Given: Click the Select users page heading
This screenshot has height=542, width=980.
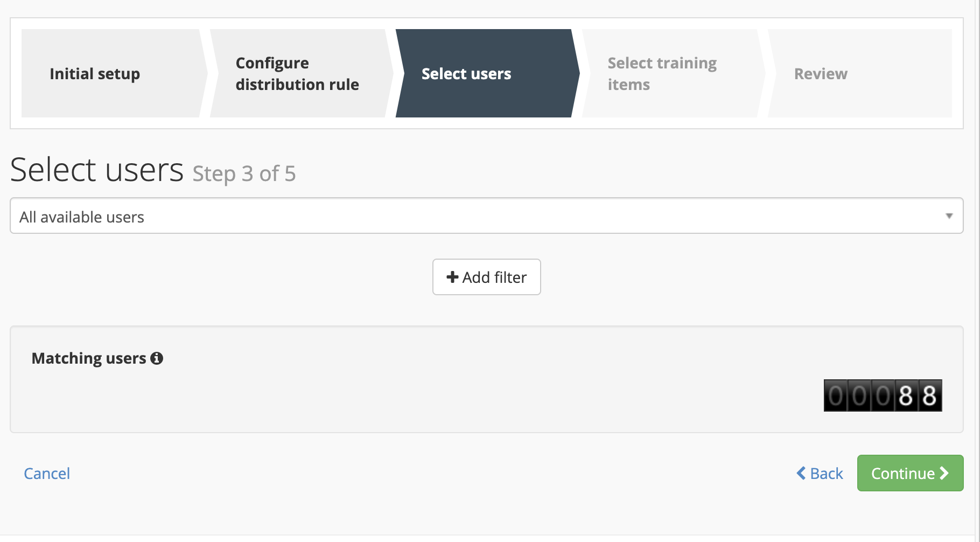Looking at the screenshot, I should pos(97,170).
